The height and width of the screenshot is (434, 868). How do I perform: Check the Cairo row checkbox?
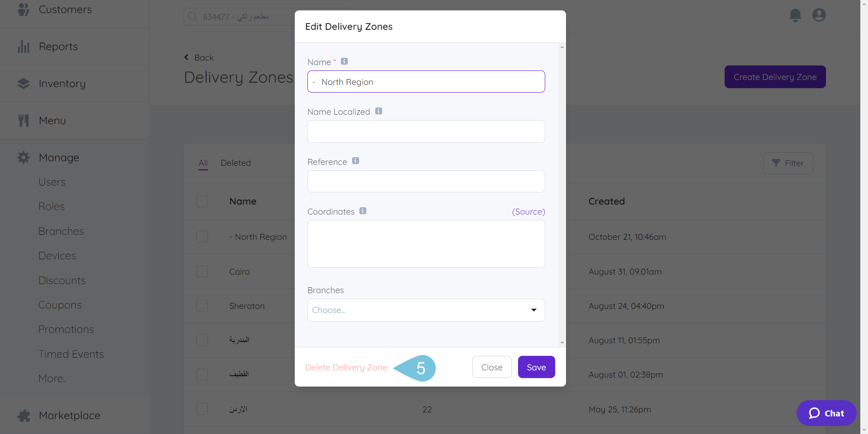tap(202, 271)
